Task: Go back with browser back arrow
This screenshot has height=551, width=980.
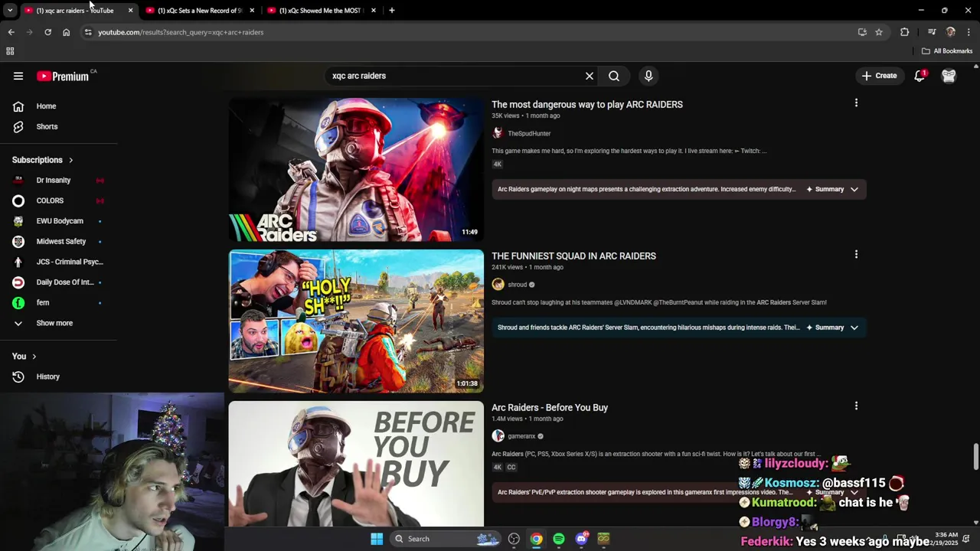Action: pyautogui.click(x=11, y=32)
